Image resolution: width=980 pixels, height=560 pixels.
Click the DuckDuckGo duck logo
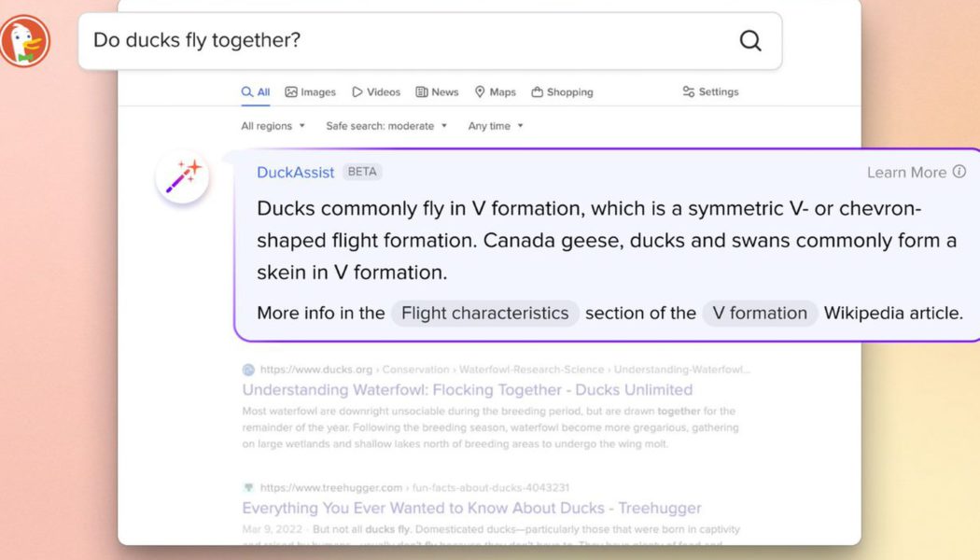click(25, 40)
